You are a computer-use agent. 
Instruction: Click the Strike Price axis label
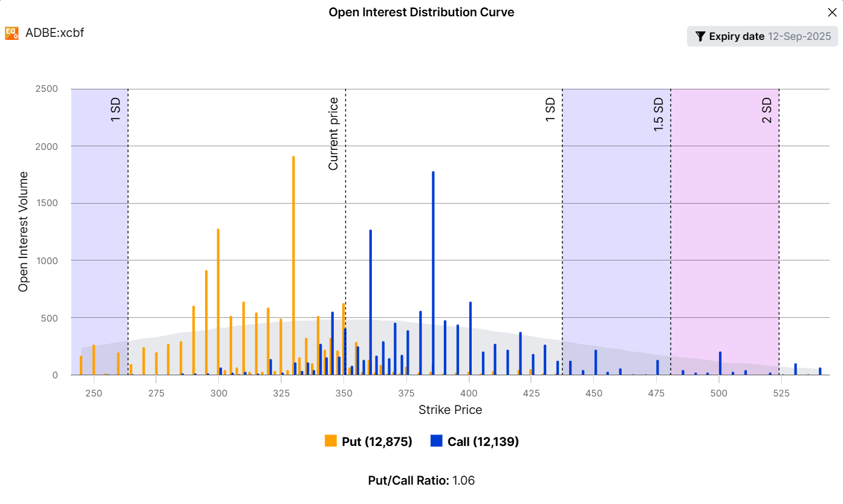[x=450, y=410]
